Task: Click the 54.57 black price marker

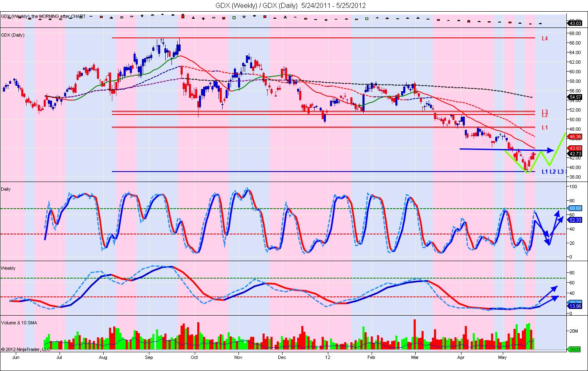Action: (x=575, y=97)
